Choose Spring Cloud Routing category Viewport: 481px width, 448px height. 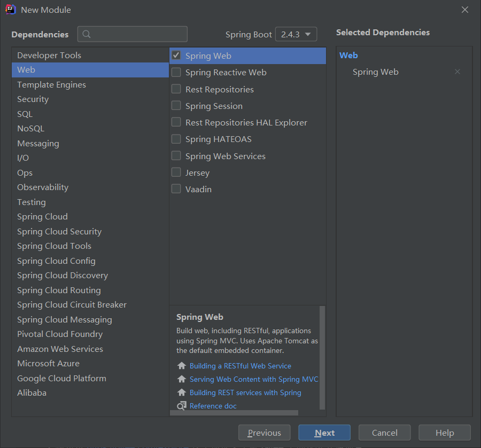90,290
